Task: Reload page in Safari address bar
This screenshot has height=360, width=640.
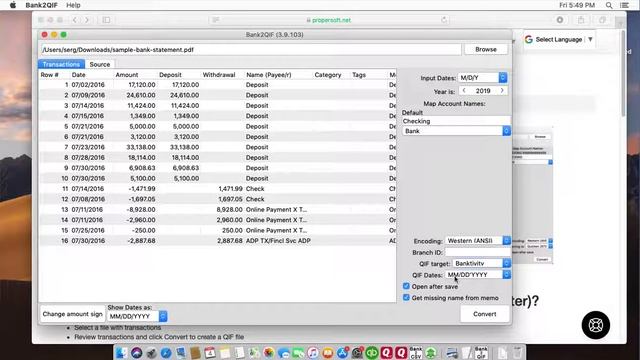Action: tap(444, 20)
